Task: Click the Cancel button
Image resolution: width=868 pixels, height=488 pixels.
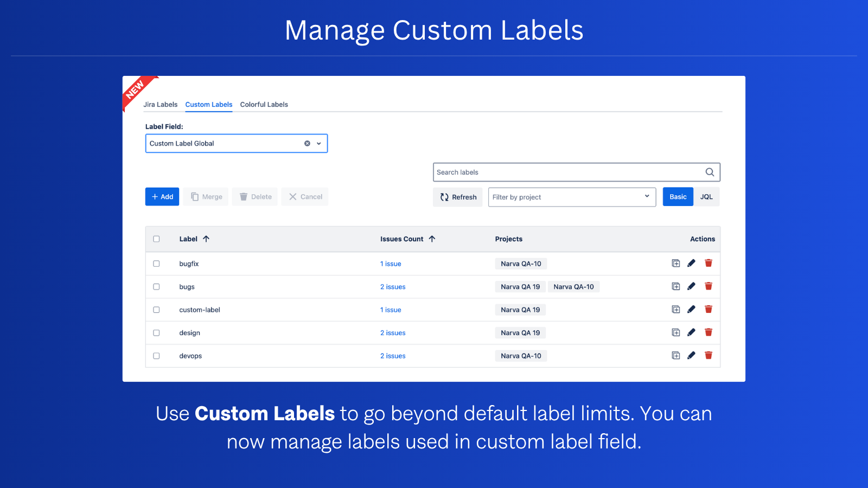Action: (x=305, y=197)
